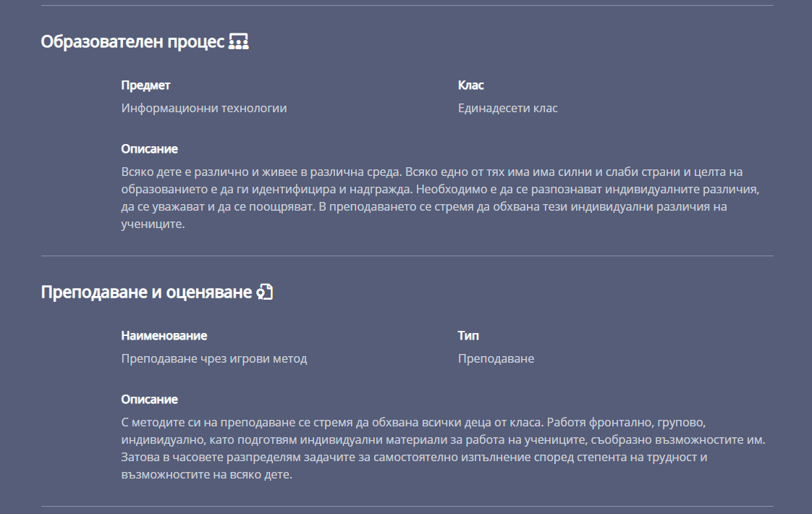Click the divider line below the second description
Screen dimensions: 812x514
point(407,506)
